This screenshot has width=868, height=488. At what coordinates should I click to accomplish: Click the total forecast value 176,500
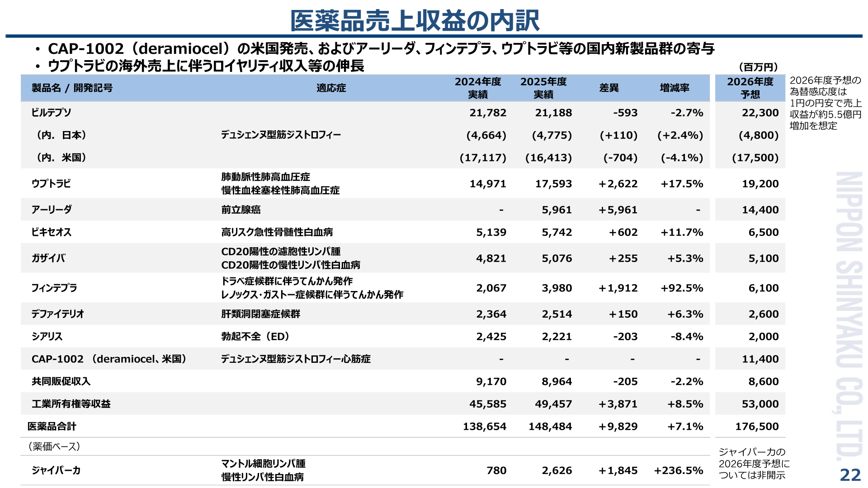tap(757, 427)
